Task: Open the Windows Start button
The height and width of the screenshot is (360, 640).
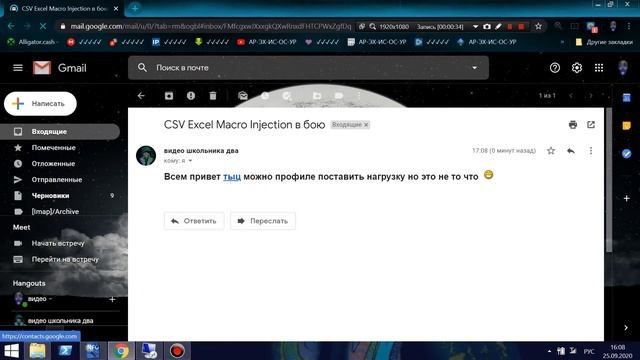Action: point(11,351)
